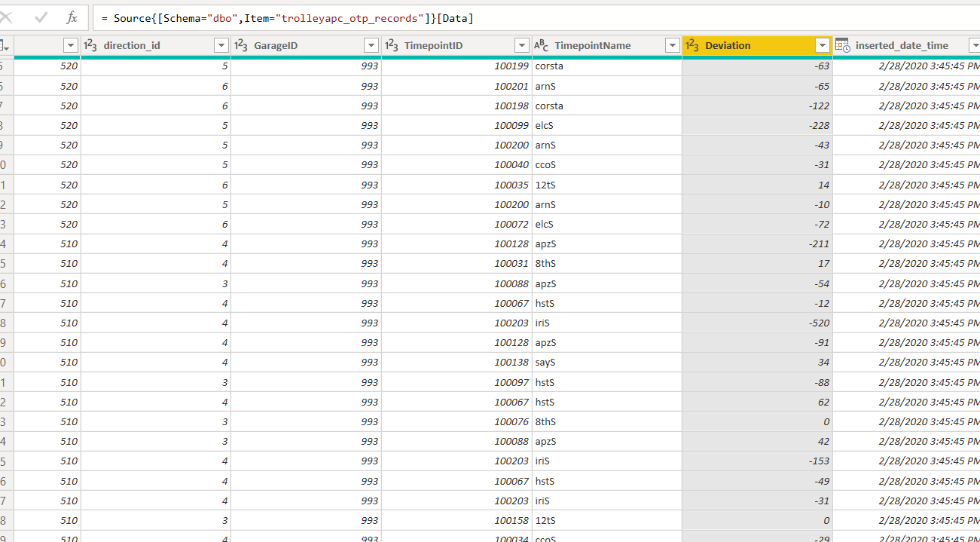Select TimepointID cell 100035

click(456, 185)
